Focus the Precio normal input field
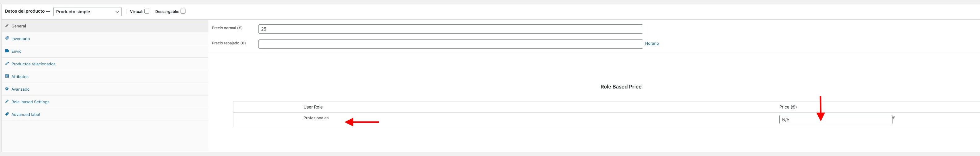Screen dimensions: 980x156 pyautogui.click(x=450, y=29)
